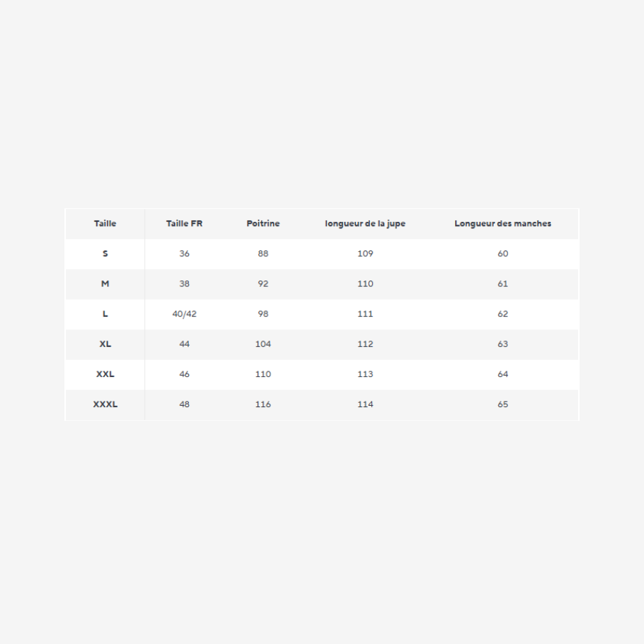Click skirt length 109 for size S
Viewport: 644px width, 644px height.
(365, 253)
